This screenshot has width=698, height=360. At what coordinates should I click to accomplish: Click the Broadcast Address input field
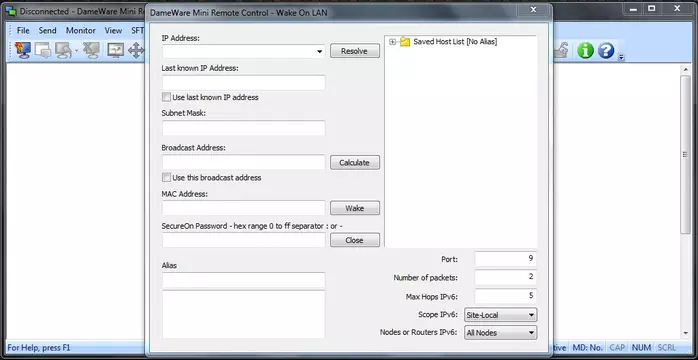point(243,162)
